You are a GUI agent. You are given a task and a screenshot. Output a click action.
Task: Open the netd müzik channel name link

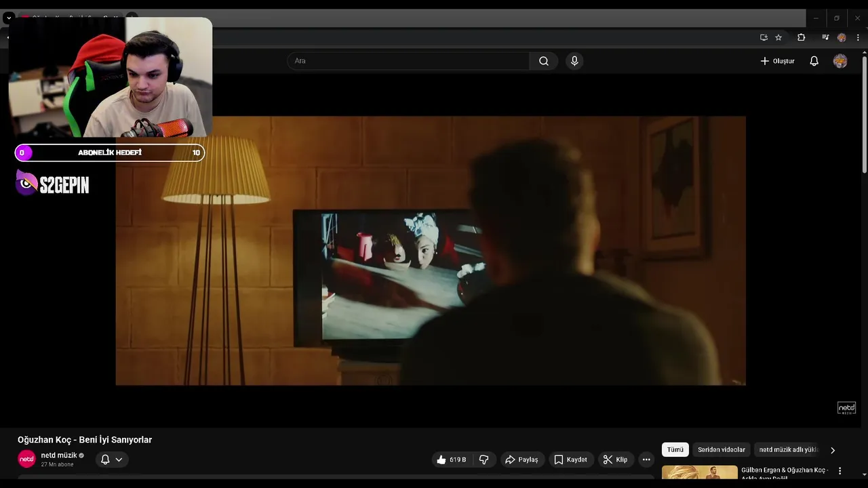pyautogui.click(x=59, y=455)
